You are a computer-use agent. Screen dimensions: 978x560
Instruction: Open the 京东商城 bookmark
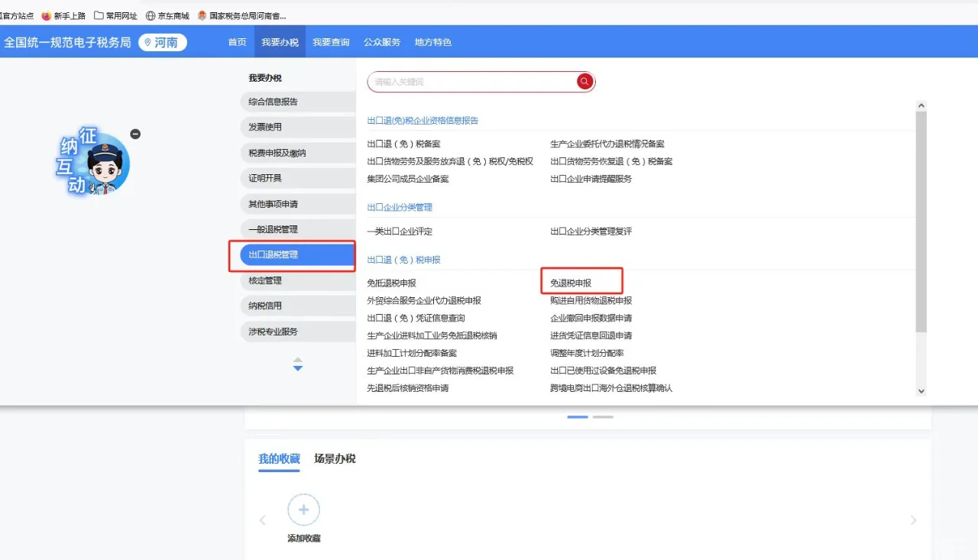[x=167, y=15]
